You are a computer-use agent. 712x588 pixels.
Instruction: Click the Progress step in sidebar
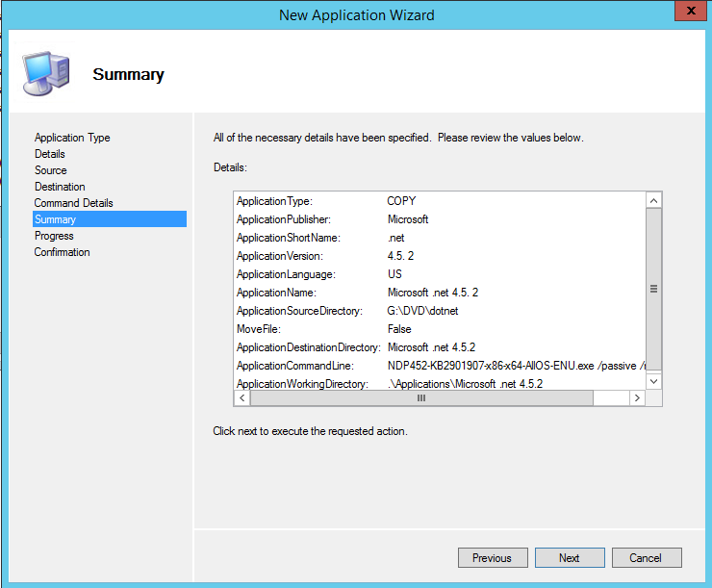pyautogui.click(x=54, y=236)
